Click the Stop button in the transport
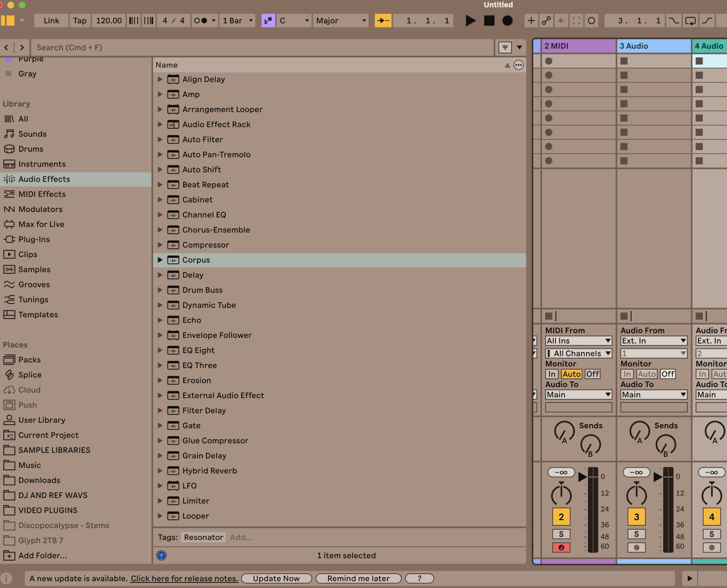 [489, 21]
